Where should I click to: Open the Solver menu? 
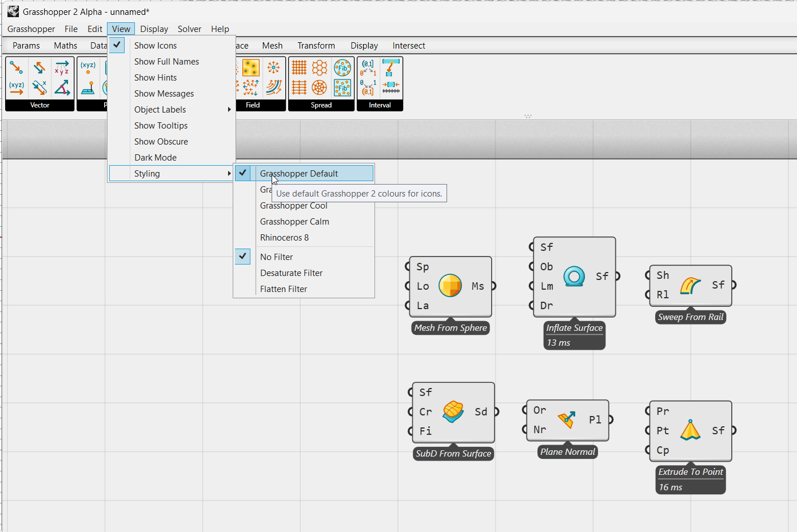tap(189, 29)
